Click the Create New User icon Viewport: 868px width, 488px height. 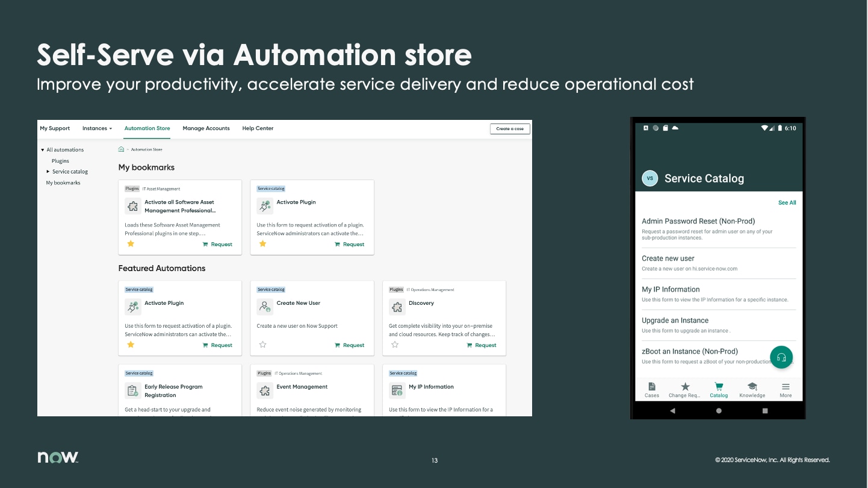click(265, 307)
